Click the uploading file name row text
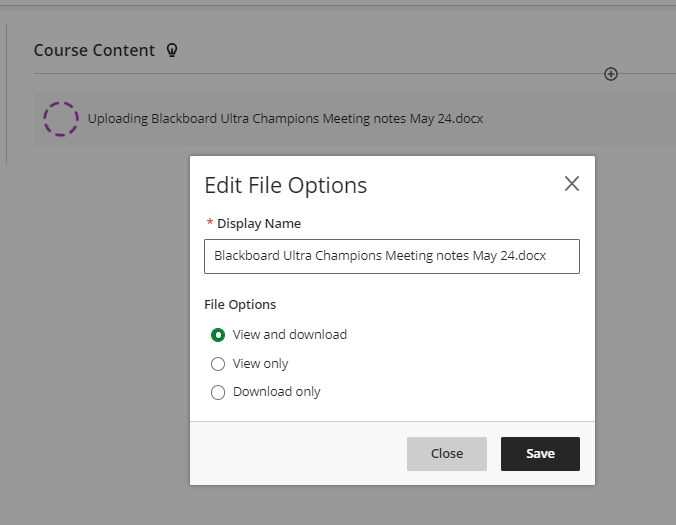Screen dimensions: 676x525 click(x=285, y=119)
